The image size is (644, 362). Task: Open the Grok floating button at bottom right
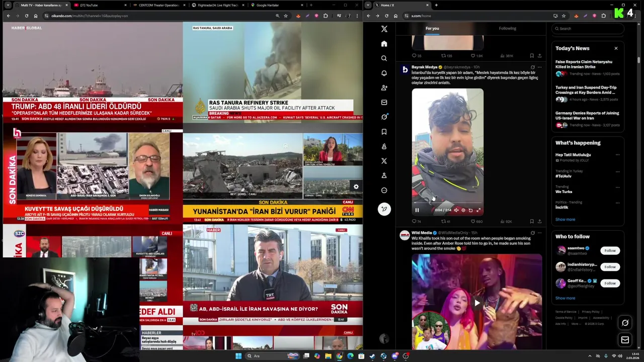(625, 323)
